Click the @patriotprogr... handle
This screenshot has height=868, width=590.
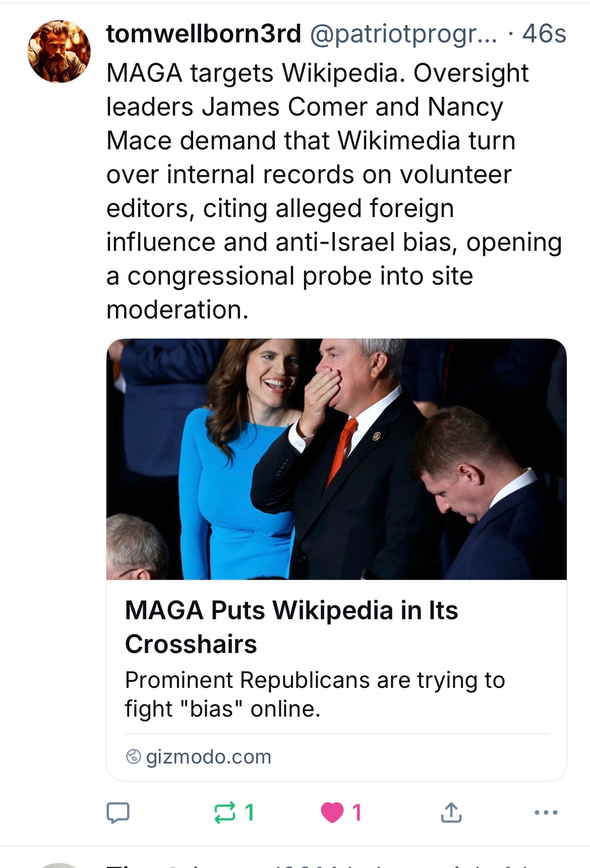(x=403, y=34)
